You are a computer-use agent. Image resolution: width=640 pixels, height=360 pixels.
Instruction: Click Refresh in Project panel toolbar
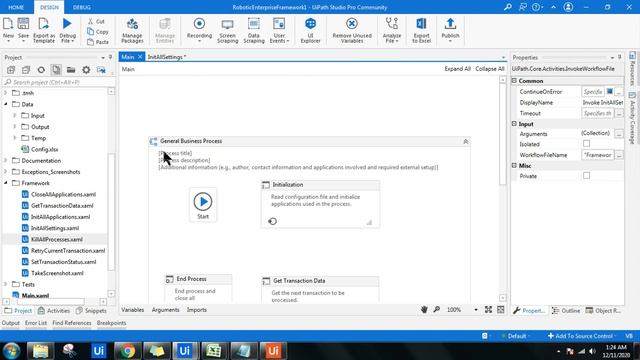point(41,70)
